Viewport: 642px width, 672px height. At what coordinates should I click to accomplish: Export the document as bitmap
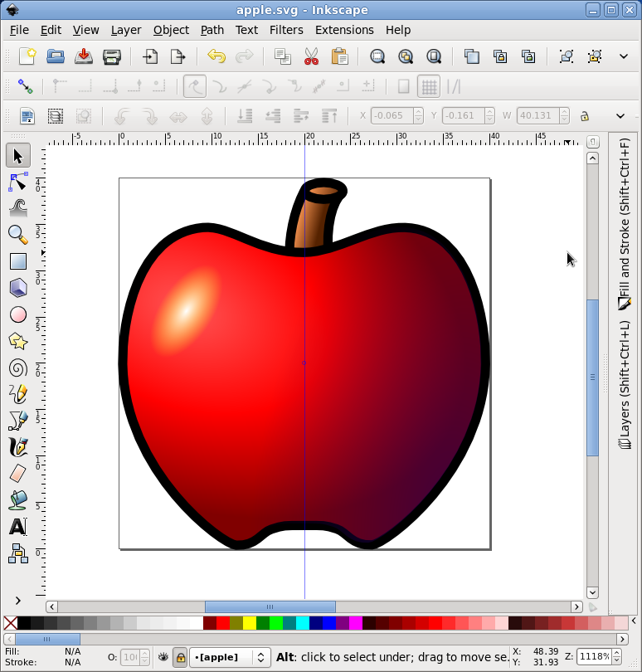178,56
